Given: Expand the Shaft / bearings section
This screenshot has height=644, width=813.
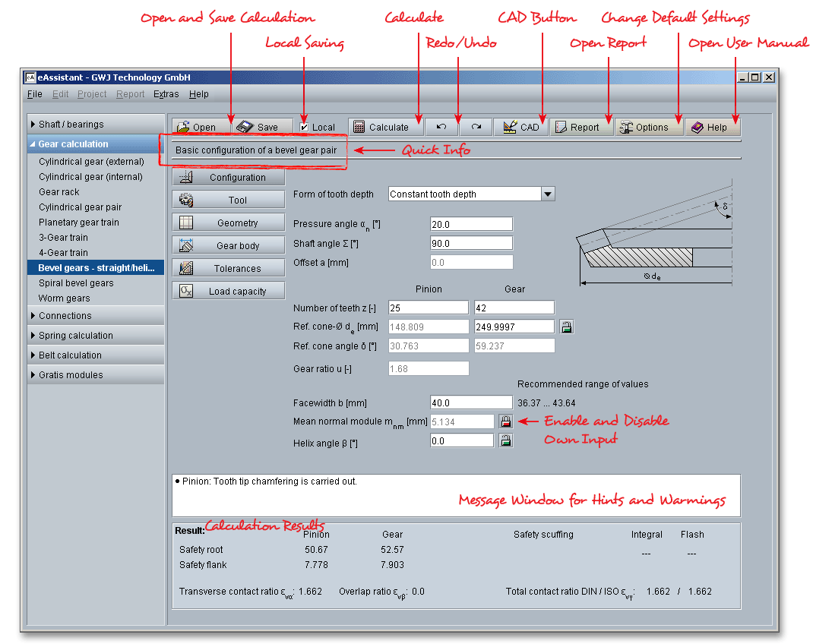Looking at the screenshot, I should tap(71, 125).
